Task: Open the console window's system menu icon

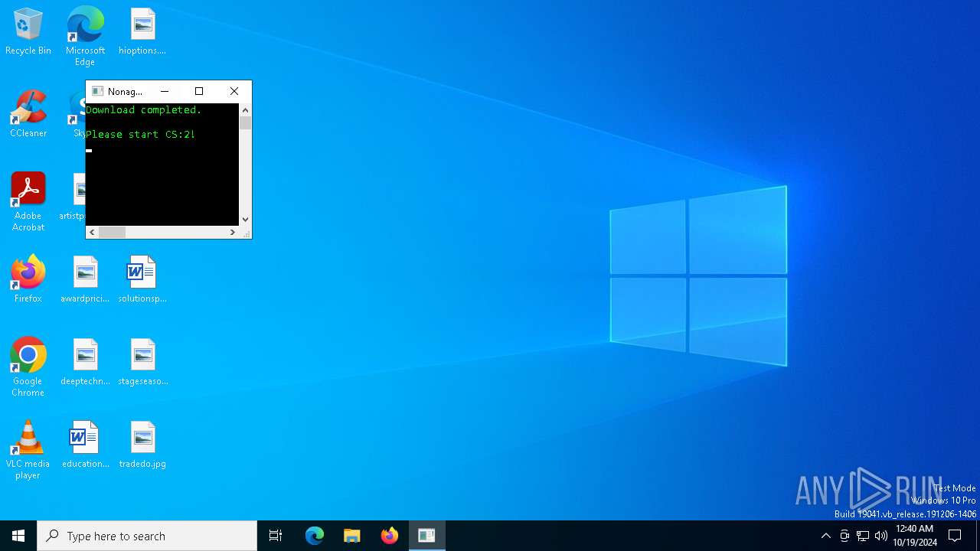Action: point(97,91)
